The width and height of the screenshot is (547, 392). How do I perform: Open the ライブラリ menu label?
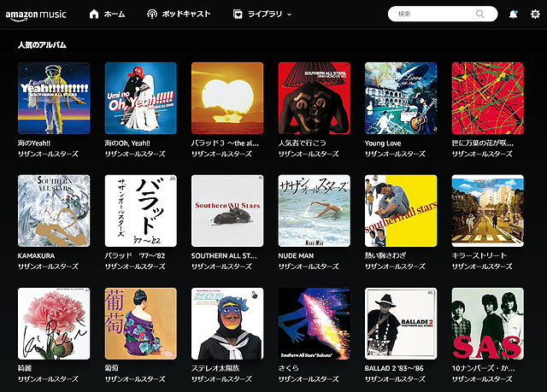pos(265,14)
